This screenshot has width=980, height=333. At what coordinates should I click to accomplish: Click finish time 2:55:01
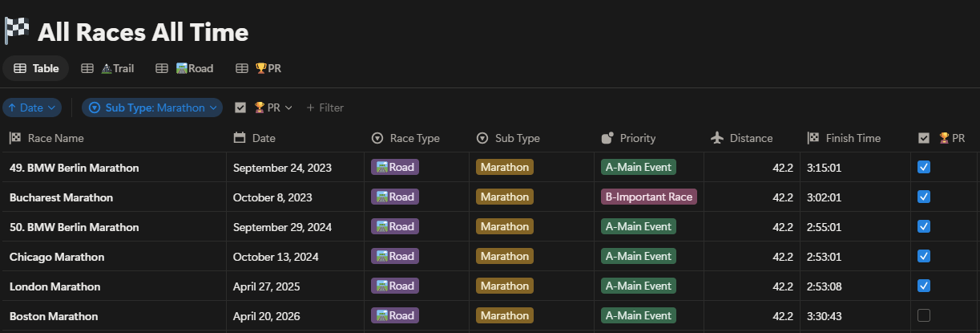[x=825, y=227]
